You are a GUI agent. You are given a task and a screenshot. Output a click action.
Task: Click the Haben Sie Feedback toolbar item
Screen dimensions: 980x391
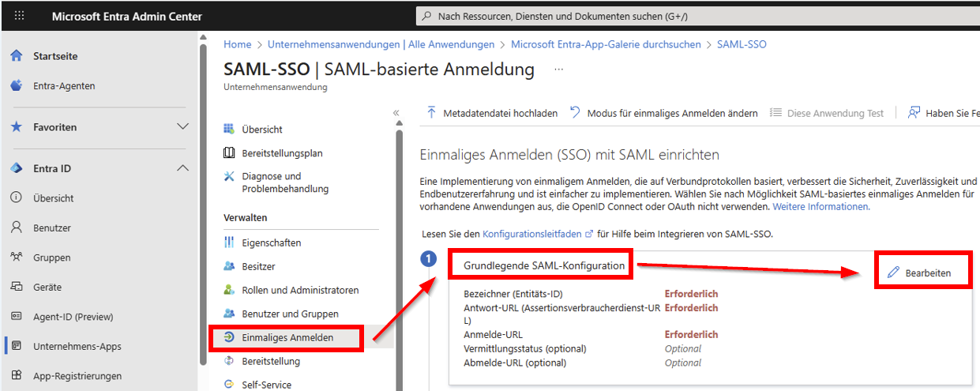tap(944, 113)
